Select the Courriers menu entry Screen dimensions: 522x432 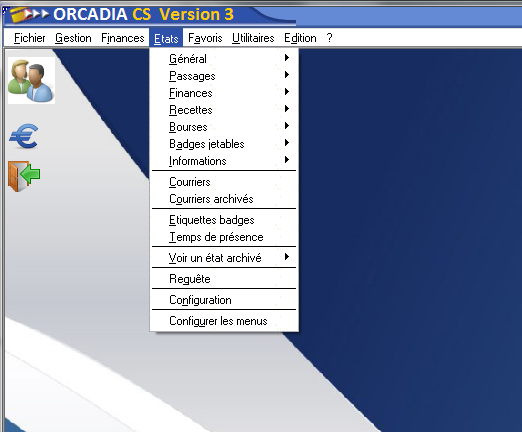point(224,182)
